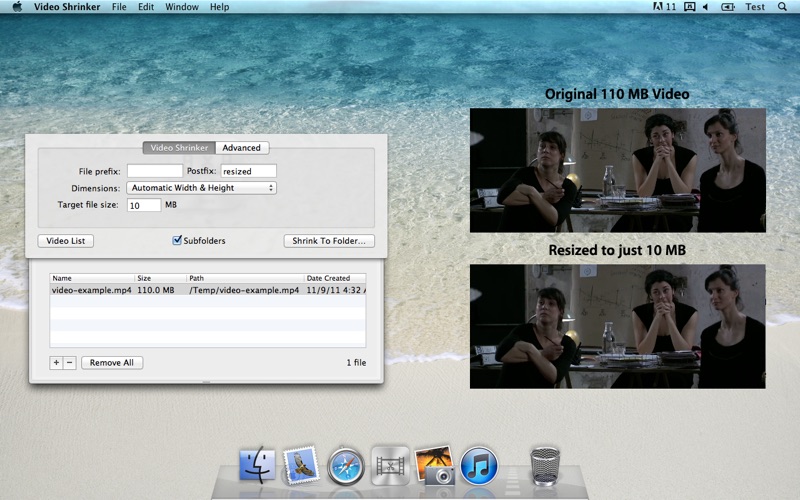Viewport: 800px width, 500px height.
Task: Click the Video Shrinker film dock icon
Action: pyautogui.click(x=390, y=466)
